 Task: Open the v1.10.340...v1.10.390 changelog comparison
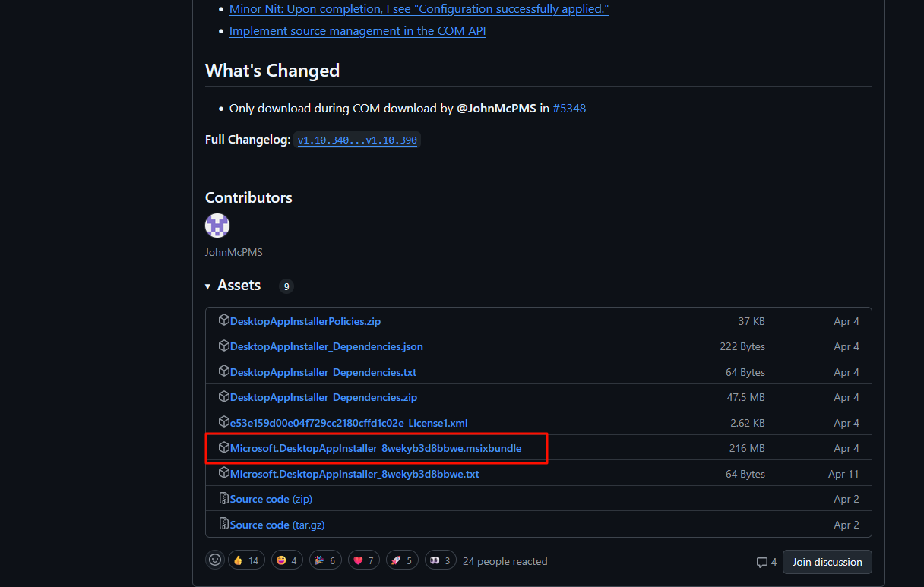tap(357, 140)
